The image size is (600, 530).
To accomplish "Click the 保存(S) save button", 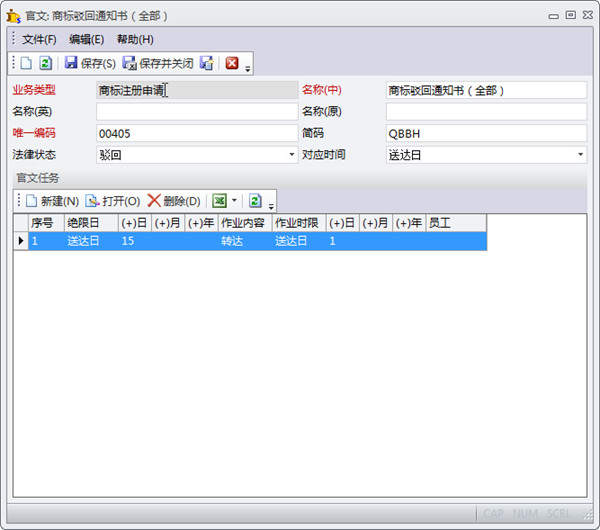I will pyautogui.click(x=90, y=63).
